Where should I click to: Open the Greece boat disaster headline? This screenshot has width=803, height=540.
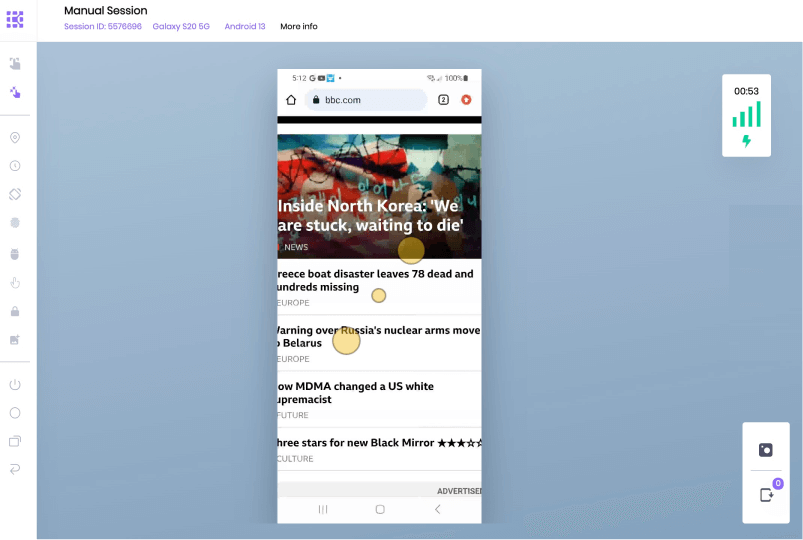coord(375,280)
